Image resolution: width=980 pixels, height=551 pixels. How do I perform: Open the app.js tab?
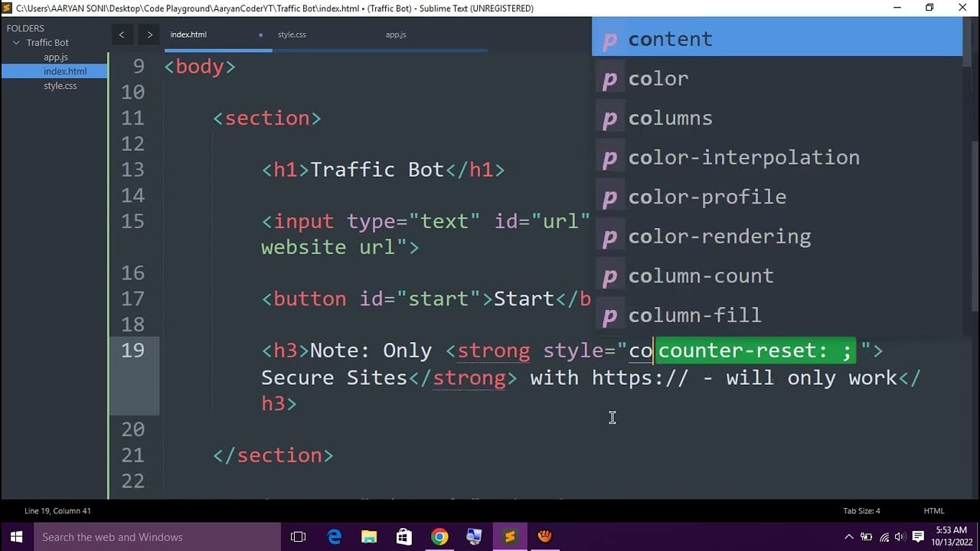pos(395,34)
